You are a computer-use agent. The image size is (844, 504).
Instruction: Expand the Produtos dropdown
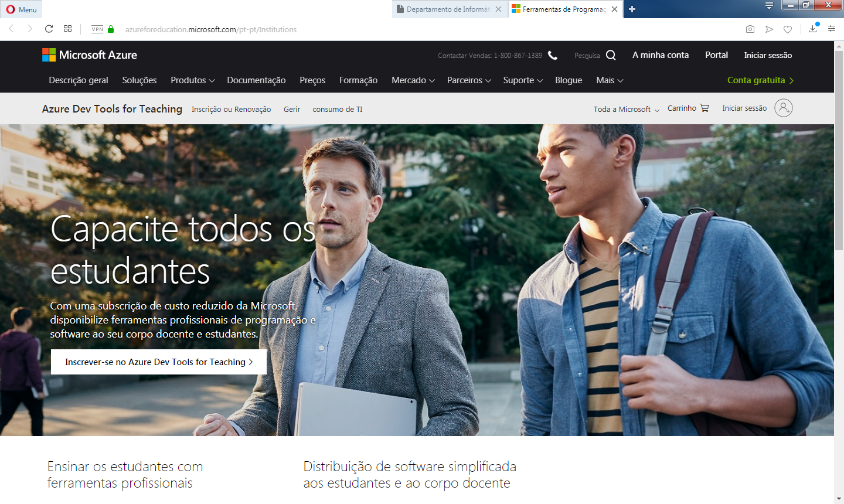(192, 80)
